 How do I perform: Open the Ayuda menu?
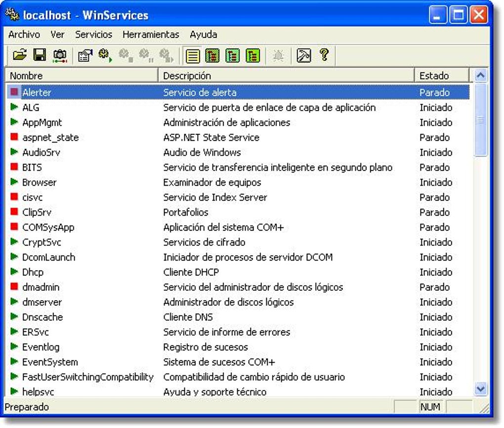click(204, 35)
